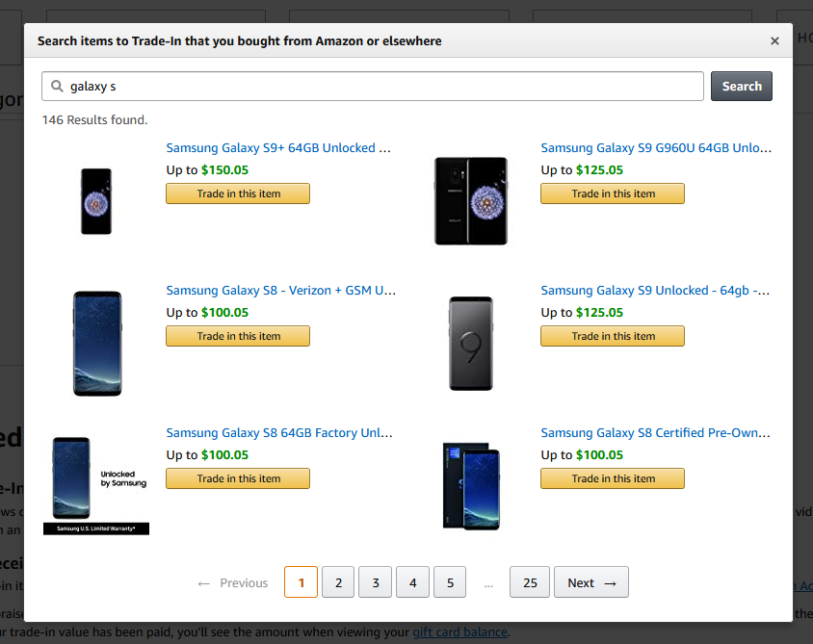Trade in the Galaxy S8 Certified Pre-Owned
Image resolution: width=813 pixels, height=644 pixels.
[612, 477]
